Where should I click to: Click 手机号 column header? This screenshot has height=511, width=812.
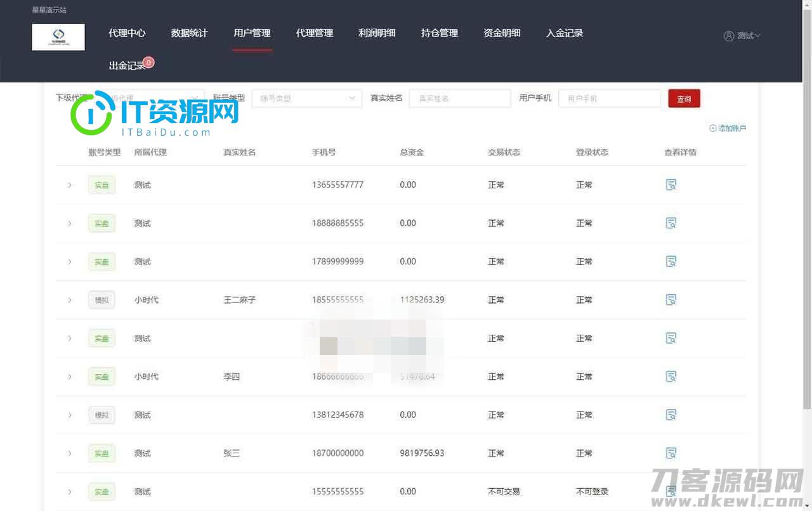click(x=324, y=152)
